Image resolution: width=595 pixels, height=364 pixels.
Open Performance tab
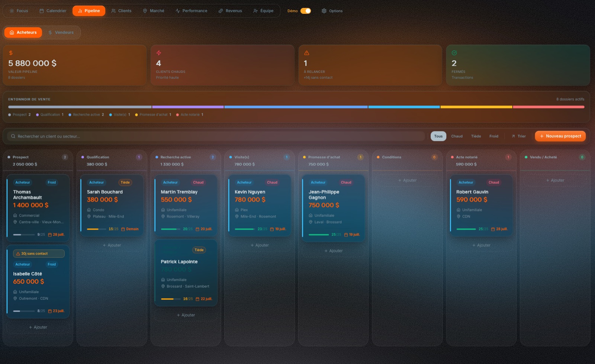point(191,11)
